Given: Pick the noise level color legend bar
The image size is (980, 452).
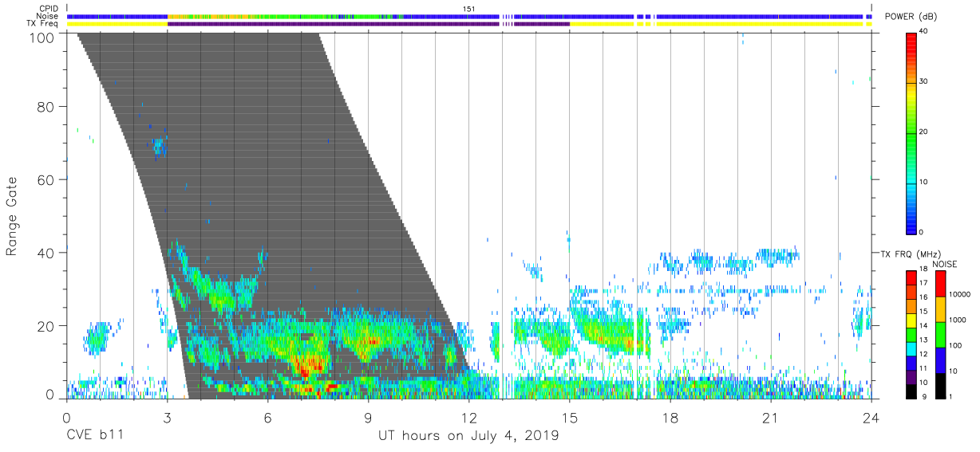Looking at the screenshot, I should (939, 334).
